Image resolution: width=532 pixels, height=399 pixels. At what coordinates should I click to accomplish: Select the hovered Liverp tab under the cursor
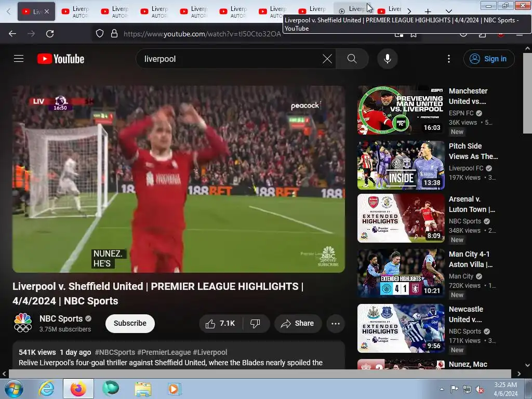pyautogui.click(x=353, y=9)
